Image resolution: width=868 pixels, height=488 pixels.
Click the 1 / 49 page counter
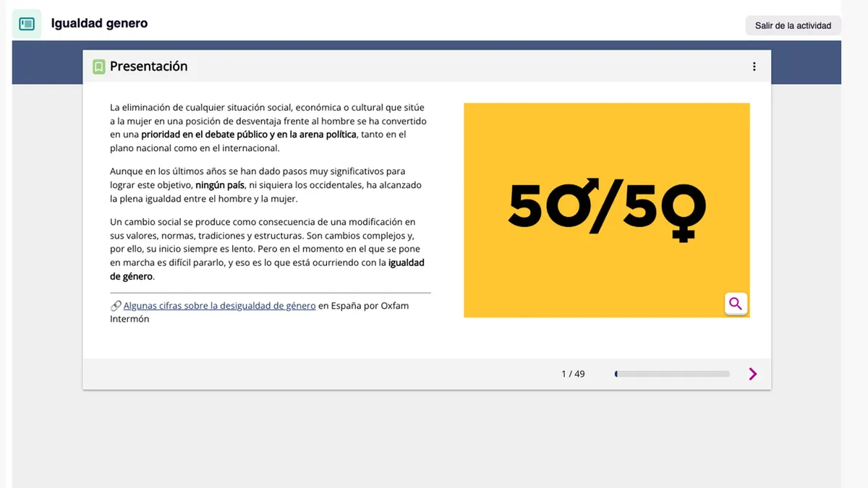click(573, 374)
